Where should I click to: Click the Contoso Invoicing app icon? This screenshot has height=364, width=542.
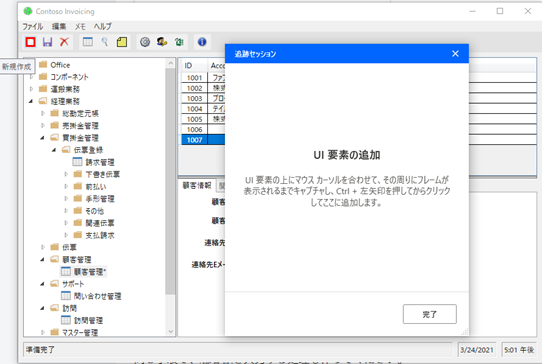[28, 11]
